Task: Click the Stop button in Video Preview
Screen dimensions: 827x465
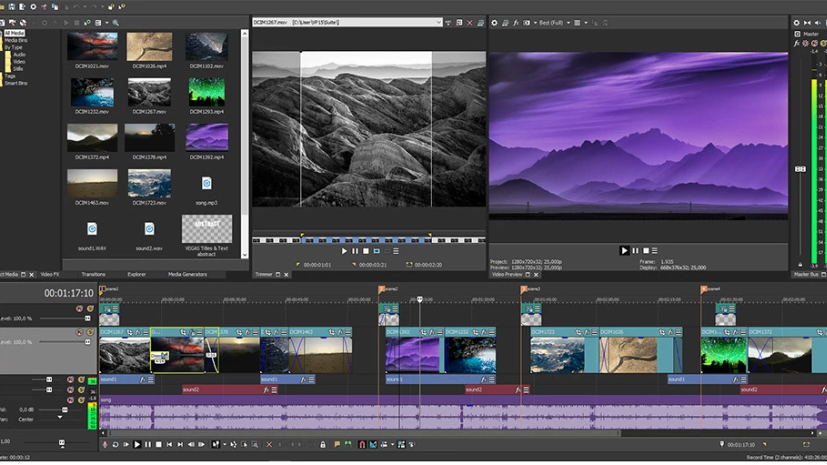Action: click(x=647, y=250)
